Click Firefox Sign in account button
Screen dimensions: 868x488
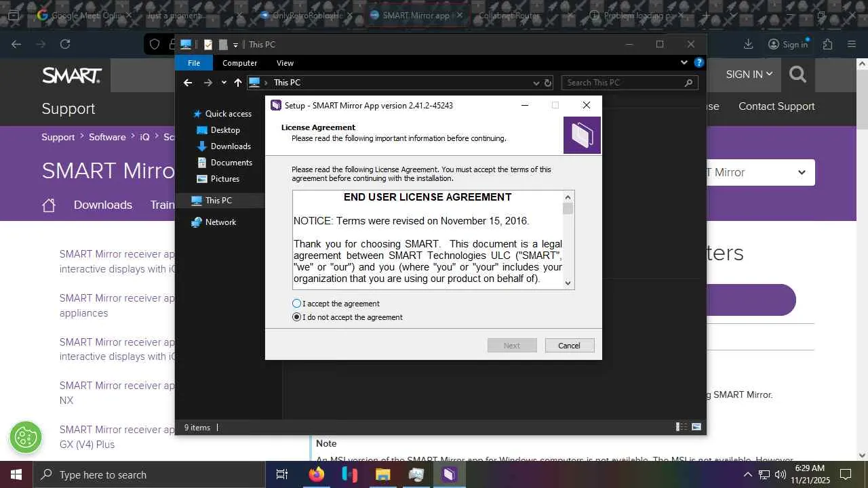click(788, 44)
